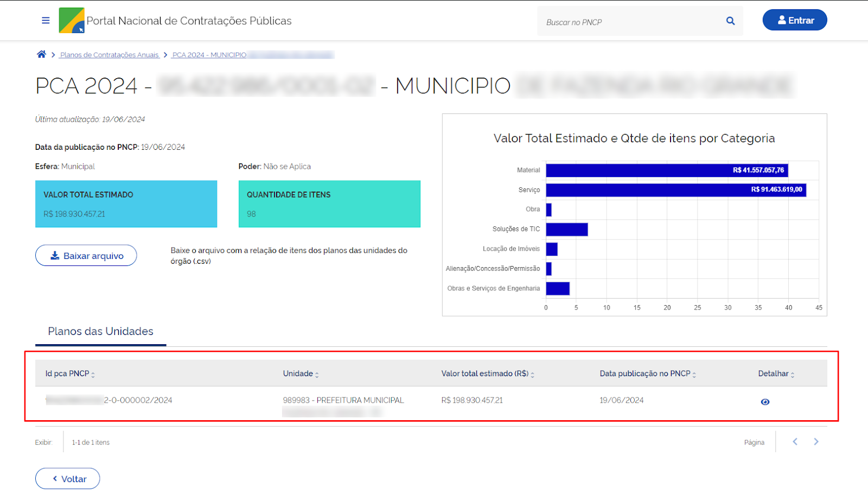Click the table value R$ 198.930.457,21
The image size is (868, 494).
click(472, 400)
